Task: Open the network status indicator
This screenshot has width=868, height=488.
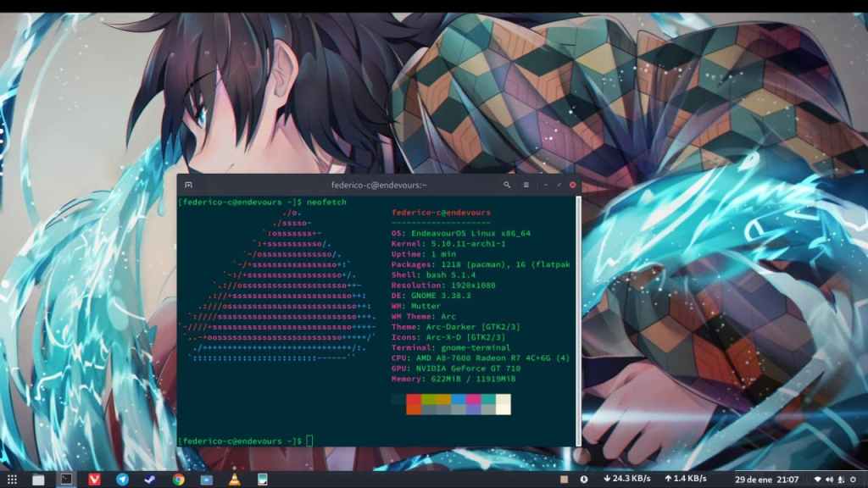Action: 819,480
